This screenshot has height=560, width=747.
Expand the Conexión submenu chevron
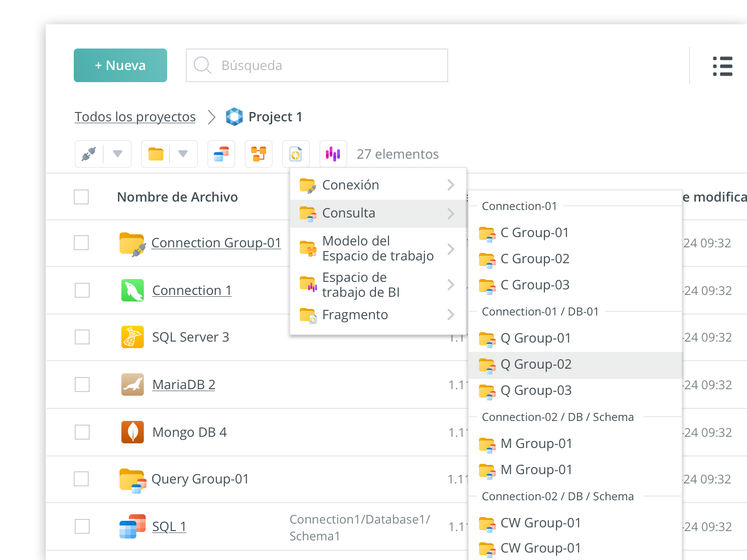451,185
